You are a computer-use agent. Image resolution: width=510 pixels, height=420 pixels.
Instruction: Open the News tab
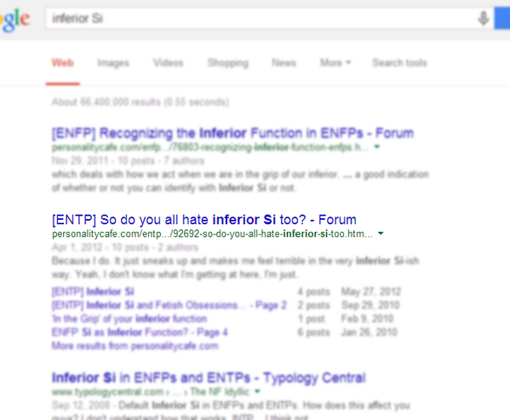(x=284, y=62)
